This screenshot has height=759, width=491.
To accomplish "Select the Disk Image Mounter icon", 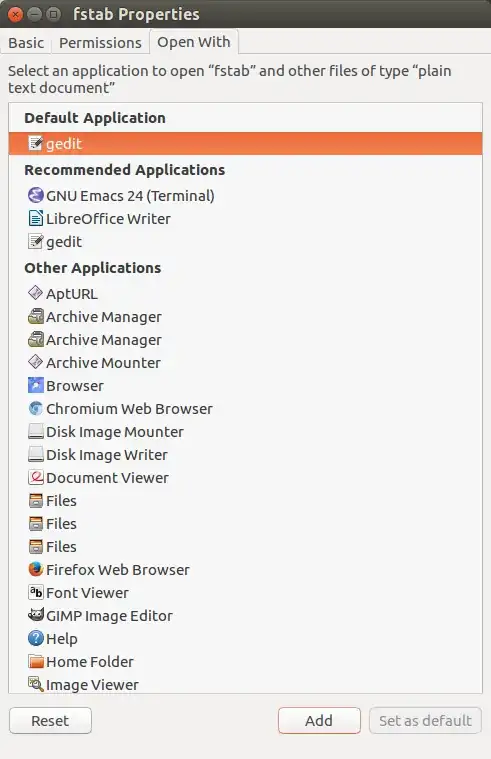I will tap(36, 431).
